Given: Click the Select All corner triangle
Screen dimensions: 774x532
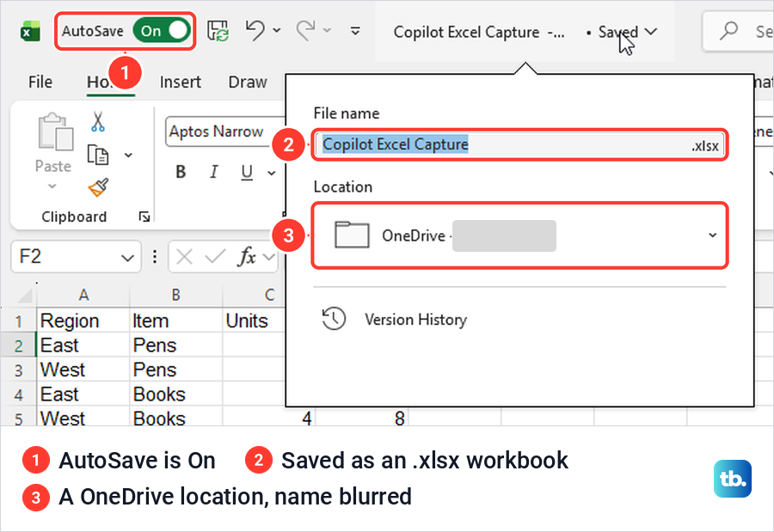Looking at the screenshot, I should pos(25,295).
